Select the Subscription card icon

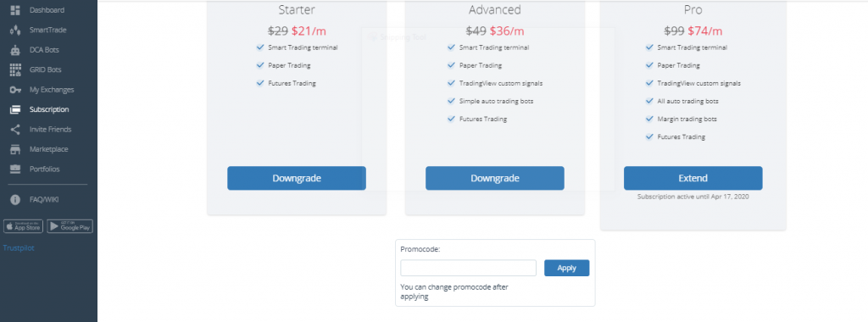(15, 109)
